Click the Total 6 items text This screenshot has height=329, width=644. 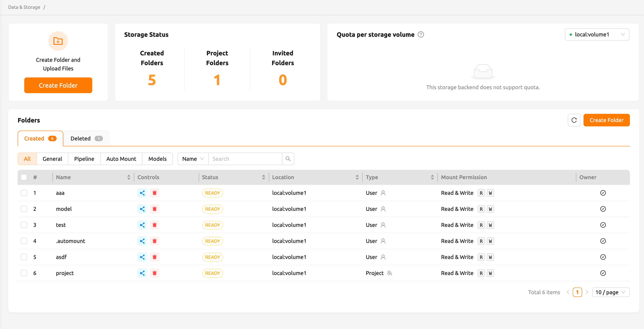pos(544,292)
